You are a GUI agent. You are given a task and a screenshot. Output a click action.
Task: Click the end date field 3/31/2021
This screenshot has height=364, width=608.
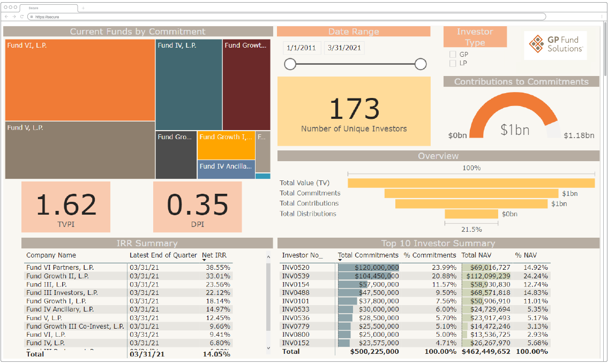344,48
